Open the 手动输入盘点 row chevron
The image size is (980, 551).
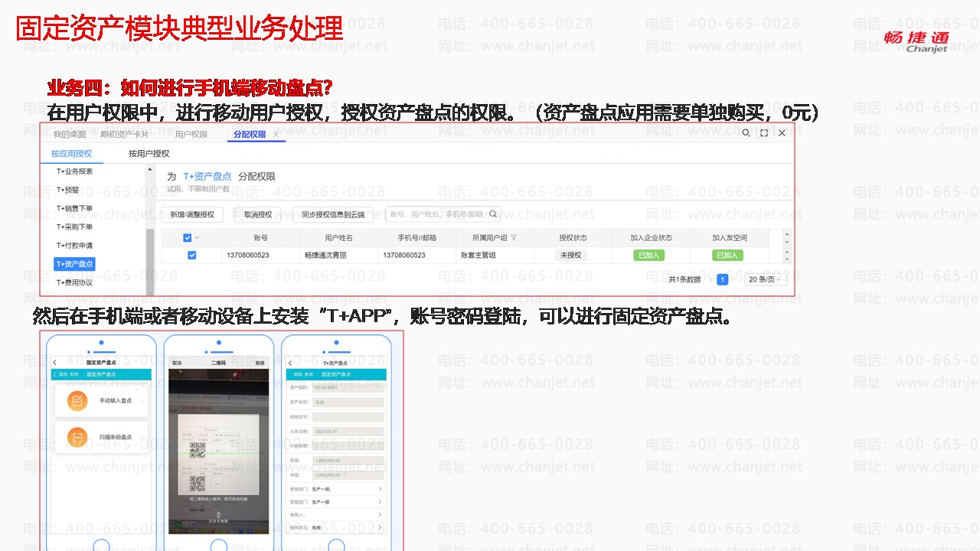click(142, 400)
